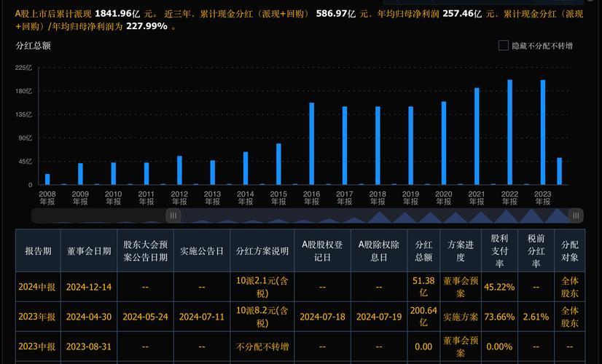Viewport: 602px width, 364px height.
Task: Click the 227.99% ratio figure
Action: click(147, 26)
